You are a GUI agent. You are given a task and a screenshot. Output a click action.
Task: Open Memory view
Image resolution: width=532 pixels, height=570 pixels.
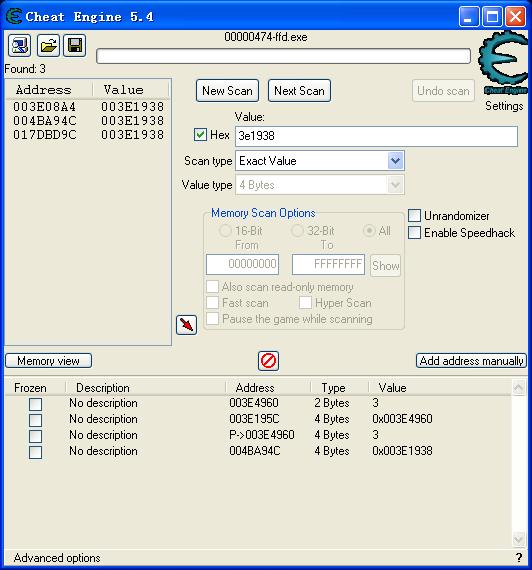[x=48, y=361]
